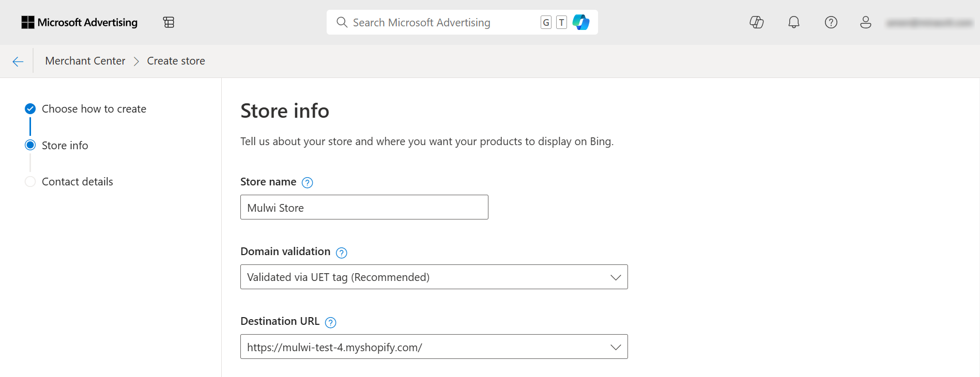Expand Destination URL using its chevron
This screenshot has height=377, width=980.
pyautogui.click(x=616, y=347)
